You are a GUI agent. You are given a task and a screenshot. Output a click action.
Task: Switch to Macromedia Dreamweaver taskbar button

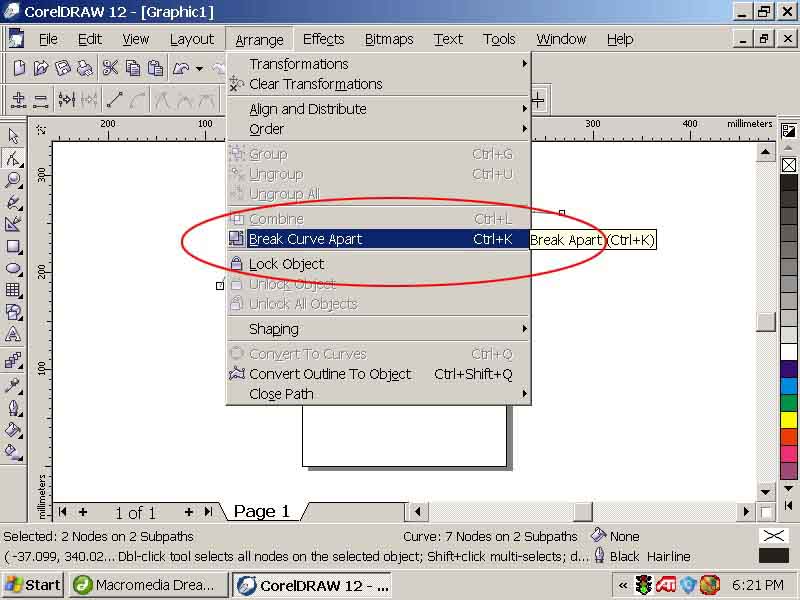(x=148, y=585)
